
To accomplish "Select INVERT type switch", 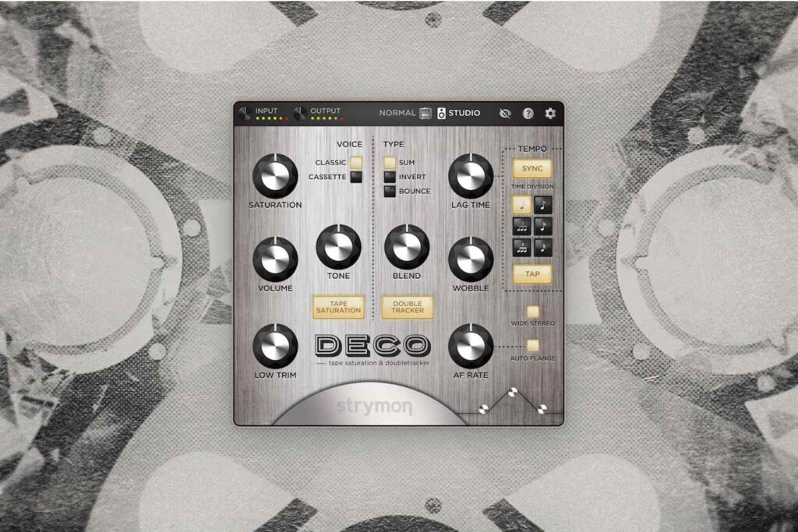I will (x=390, y=177).
